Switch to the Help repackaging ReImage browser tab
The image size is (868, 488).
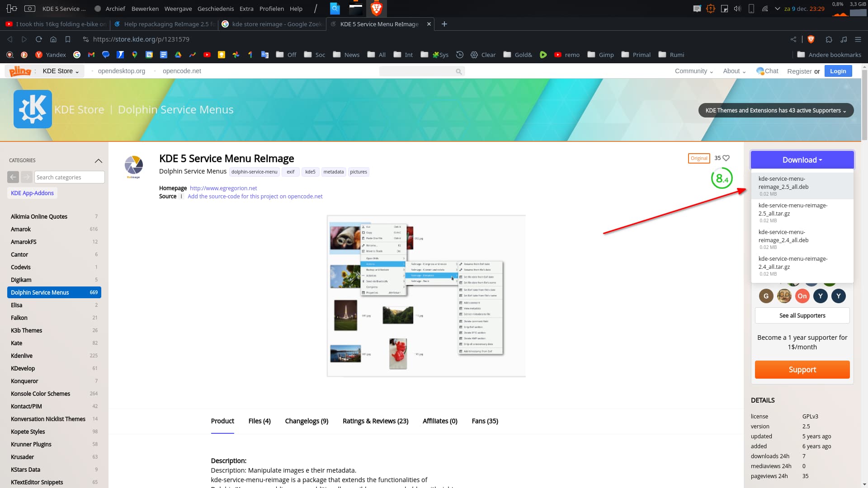click(165, 24)
